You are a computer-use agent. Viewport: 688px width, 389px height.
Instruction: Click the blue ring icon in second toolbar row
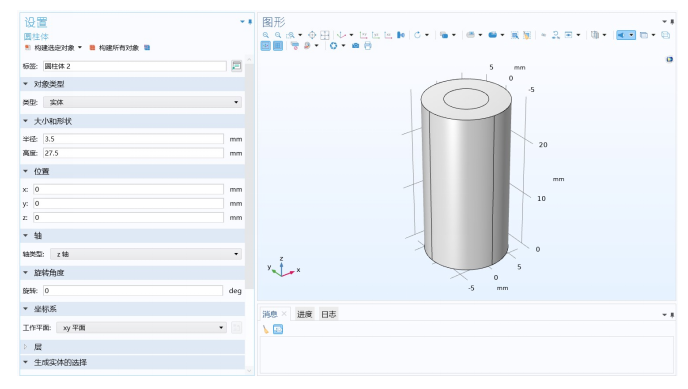coord(333,46)
